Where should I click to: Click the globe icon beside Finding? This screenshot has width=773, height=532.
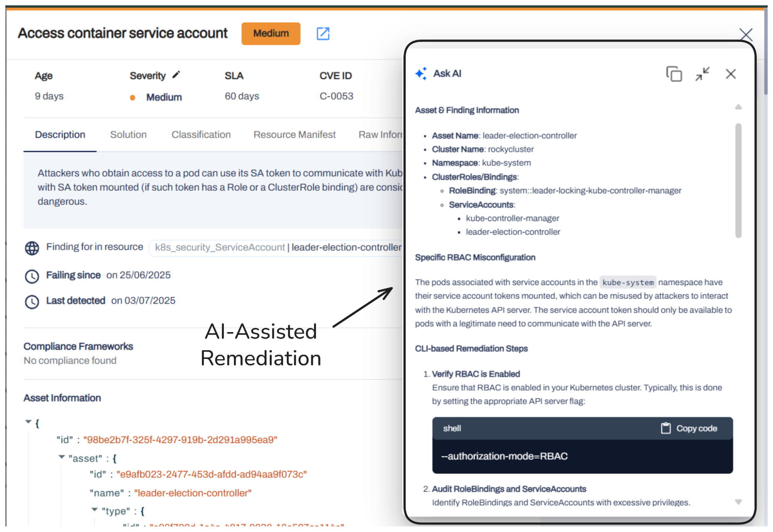point(32,248)
